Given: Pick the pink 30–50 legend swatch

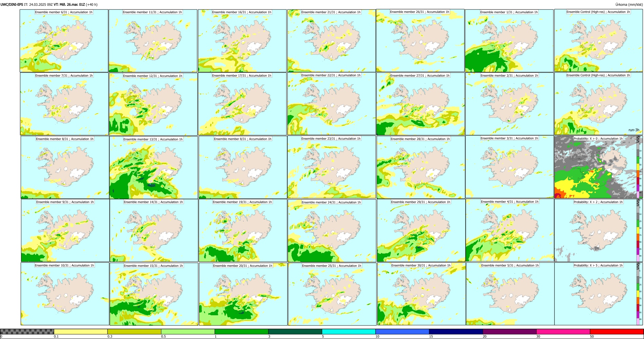Looking at the screenshot, I should (x=563, y=332).
